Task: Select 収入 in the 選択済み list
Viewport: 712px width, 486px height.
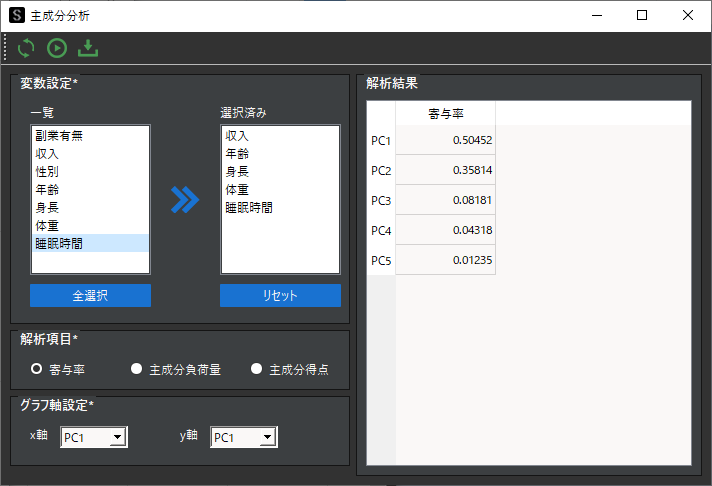Action: pyautogui.click(x=280, y=135)
